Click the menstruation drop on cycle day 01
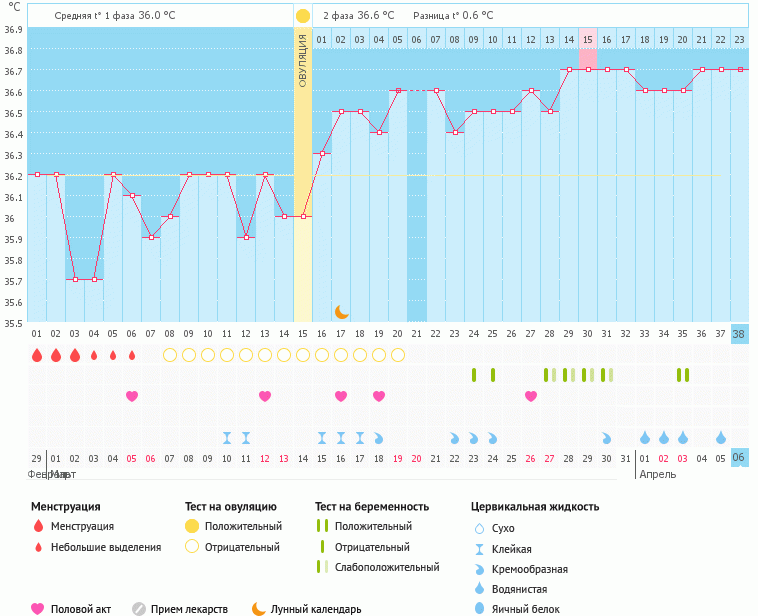Screen dimensions: 758x616 click(37, 355)
